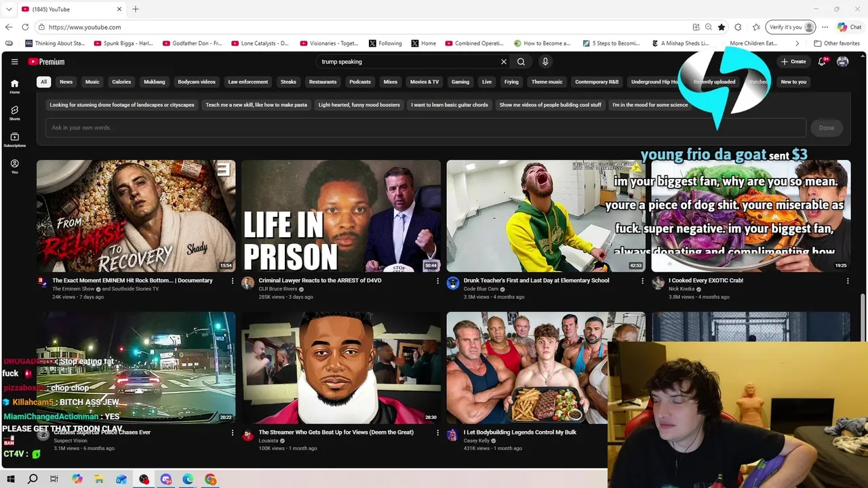868x488 pixels.
Task: Open Subscriptions in the sidebar
Action: [x=14, y=140]
